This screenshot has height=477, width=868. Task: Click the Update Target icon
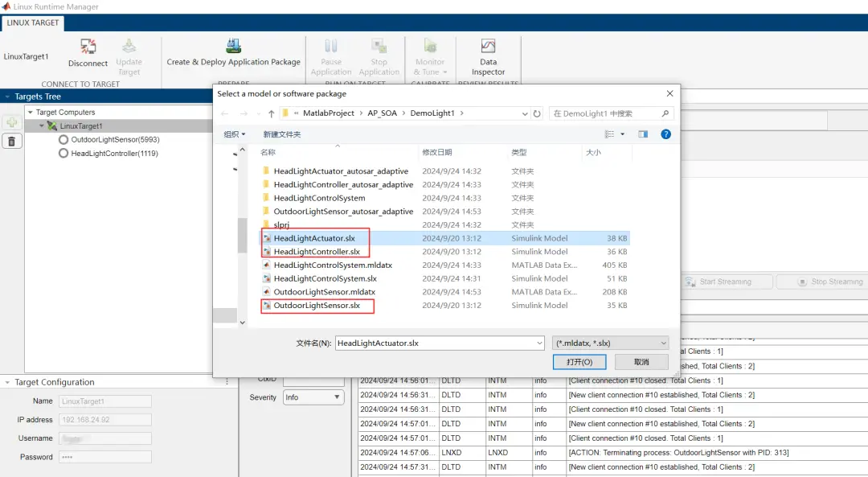click(129, 46)
